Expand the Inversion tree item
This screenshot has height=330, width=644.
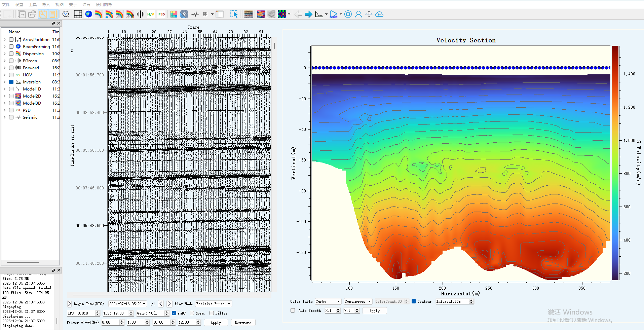[5, 82]
